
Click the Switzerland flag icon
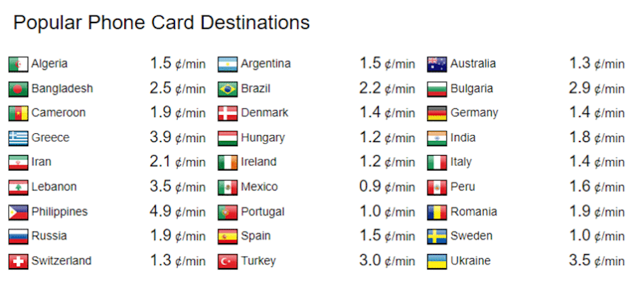[18, 261]
